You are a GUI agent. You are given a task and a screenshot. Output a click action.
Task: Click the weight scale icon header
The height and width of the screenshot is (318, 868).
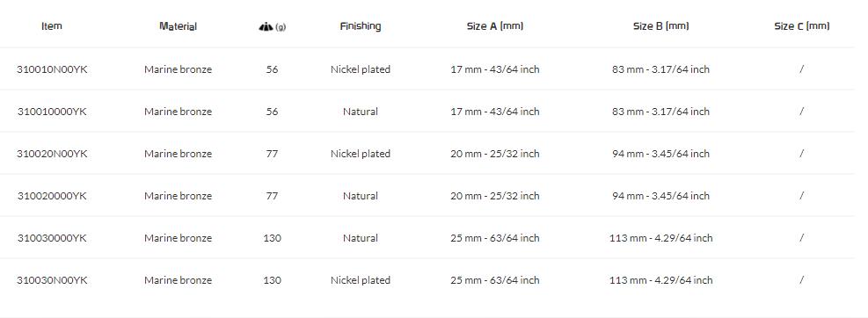point(272,26)
